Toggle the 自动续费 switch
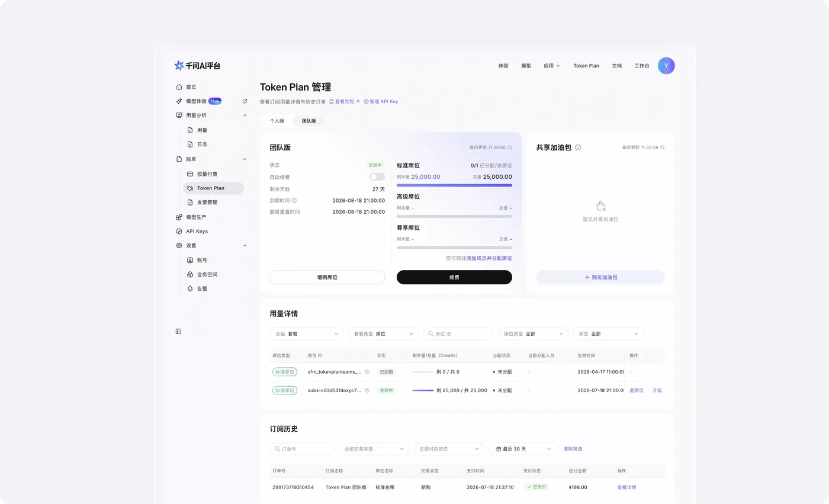Screen dimensions: 829x504 coord(377,177)
